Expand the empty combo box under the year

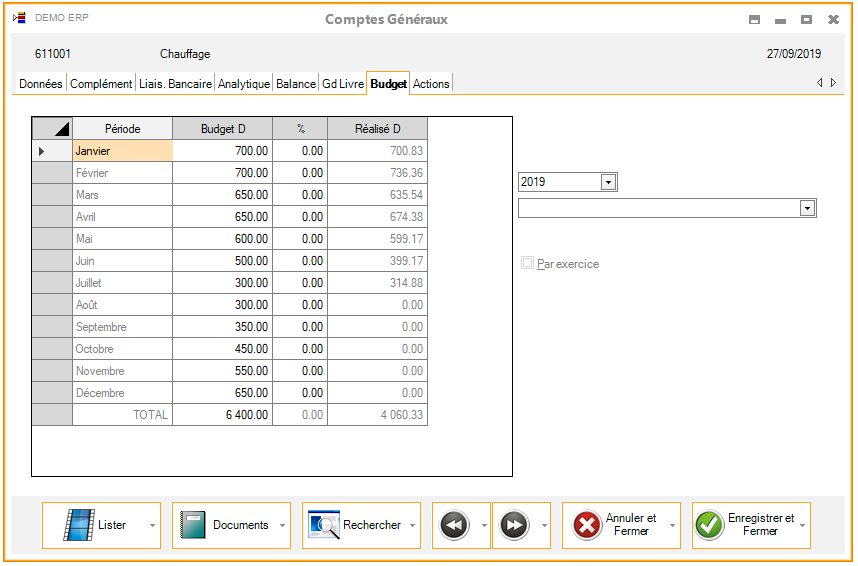tap(808, 208)
